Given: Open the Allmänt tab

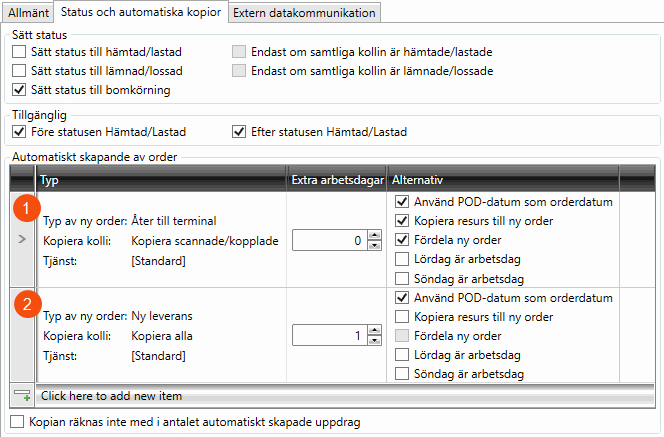Looking at the screenshot, I should [26, 13].
